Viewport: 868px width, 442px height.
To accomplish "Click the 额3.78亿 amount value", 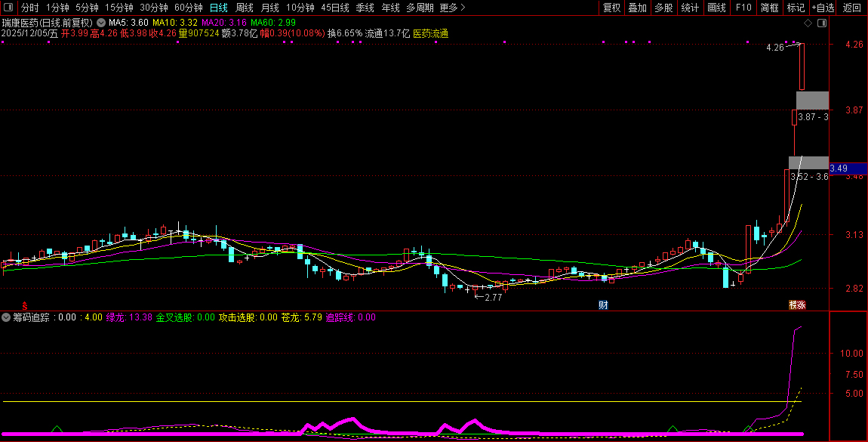I will 239,34.
